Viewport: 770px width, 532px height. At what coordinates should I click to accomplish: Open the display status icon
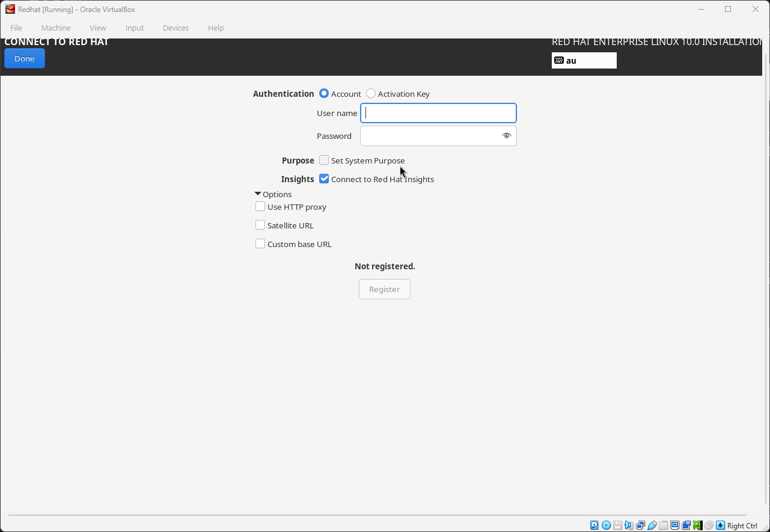pos(674,525)
